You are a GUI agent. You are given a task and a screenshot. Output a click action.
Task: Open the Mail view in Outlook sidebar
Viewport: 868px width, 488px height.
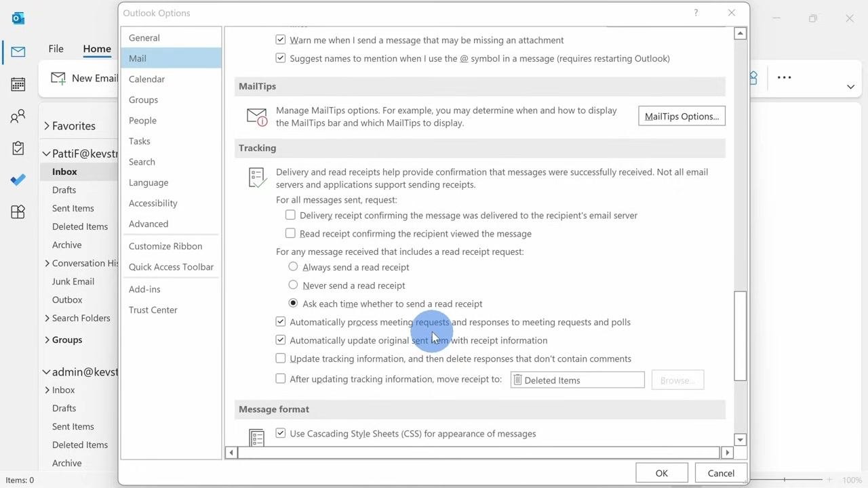tap(18, 52)
